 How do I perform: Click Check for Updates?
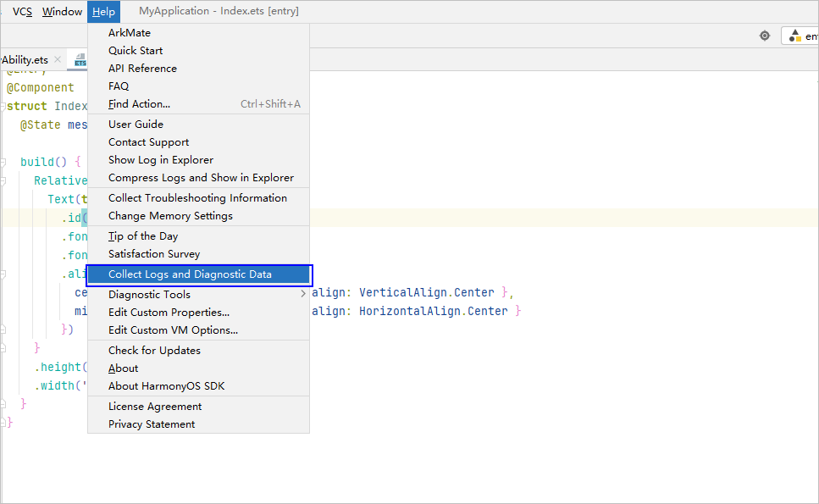(x=154, y=351)
